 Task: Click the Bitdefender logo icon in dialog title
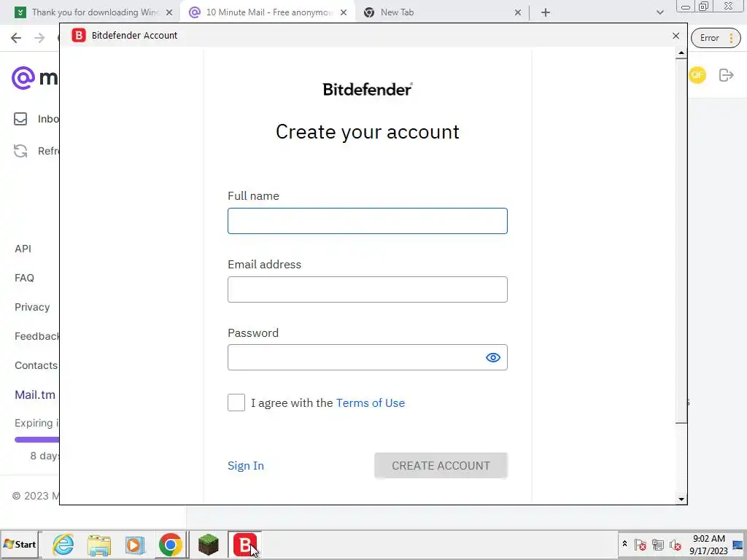pyautogui.click(x=79, y=35)
